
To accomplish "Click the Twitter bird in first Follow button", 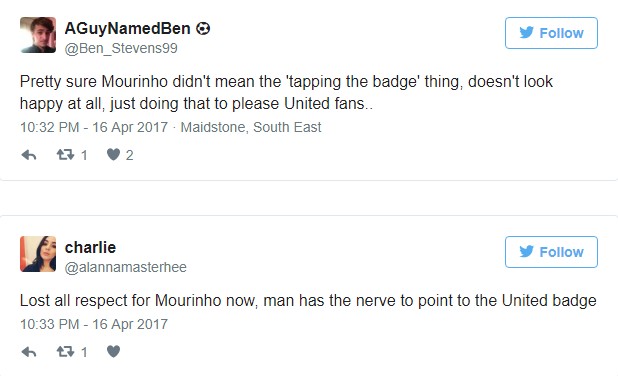I will click(527, 32).
